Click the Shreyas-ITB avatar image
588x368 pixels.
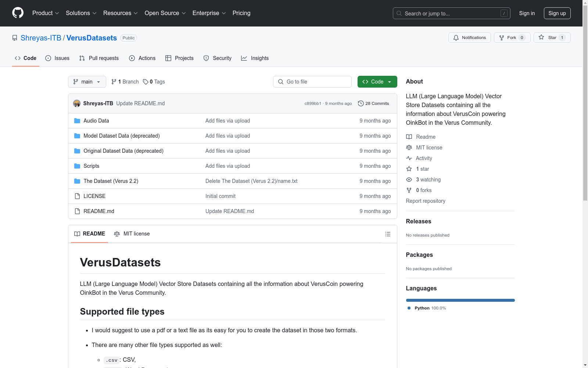coord(77,103)
